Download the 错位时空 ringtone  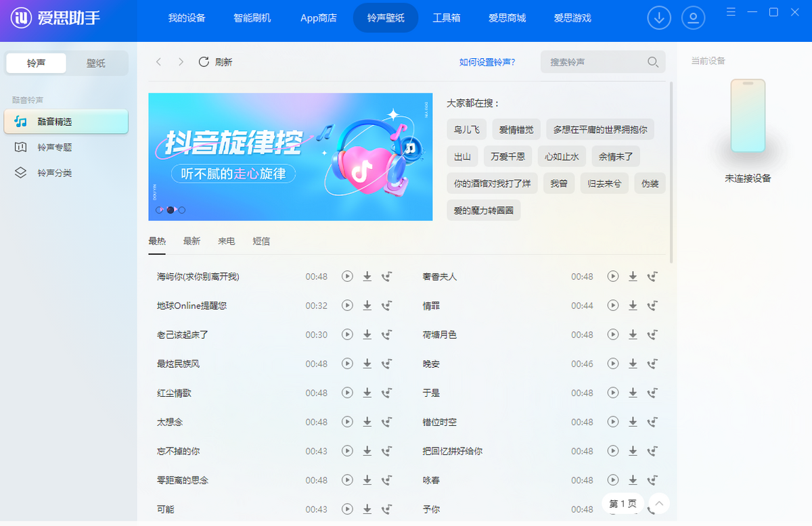(x=633, y=422)
